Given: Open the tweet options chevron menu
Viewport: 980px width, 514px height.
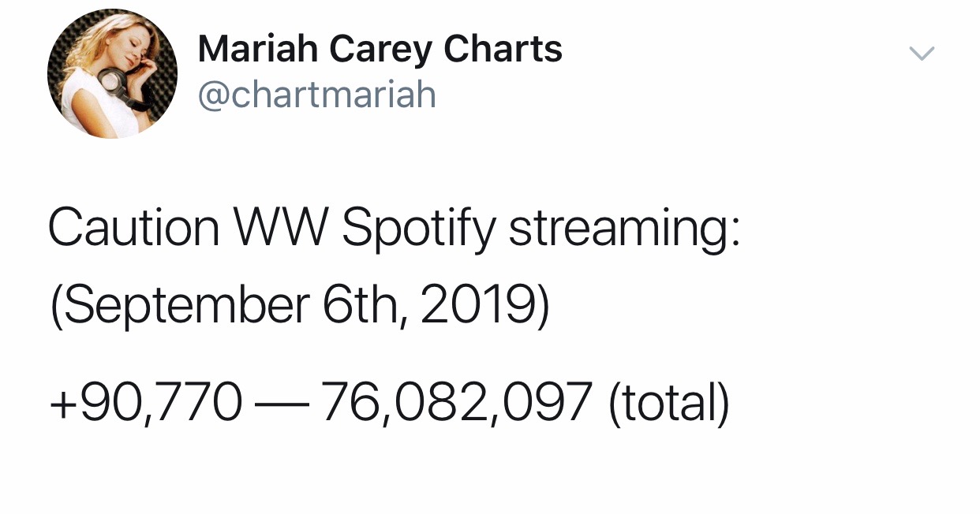Looking at the screenshot, I should pyautogui.click(x=921, y=54).
